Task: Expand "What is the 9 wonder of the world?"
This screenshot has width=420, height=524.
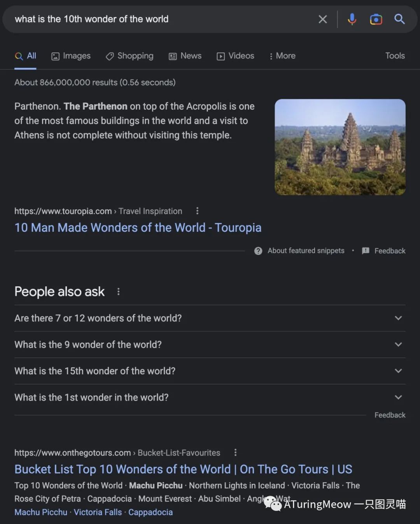Action: tap(210, 345)
